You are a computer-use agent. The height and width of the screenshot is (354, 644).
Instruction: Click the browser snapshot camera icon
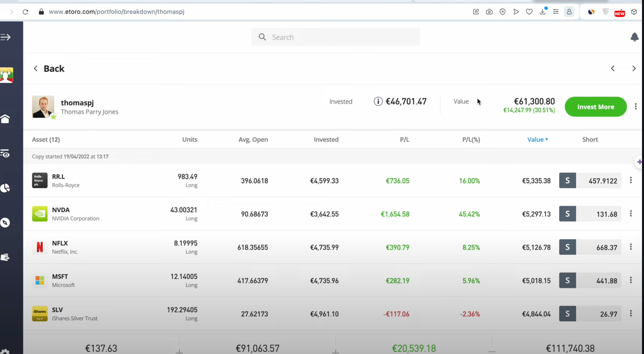click(489, 12)
